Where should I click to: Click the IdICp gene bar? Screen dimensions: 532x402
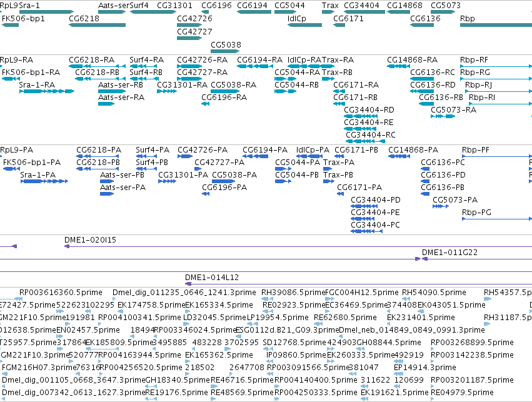[x=304, y=25]
